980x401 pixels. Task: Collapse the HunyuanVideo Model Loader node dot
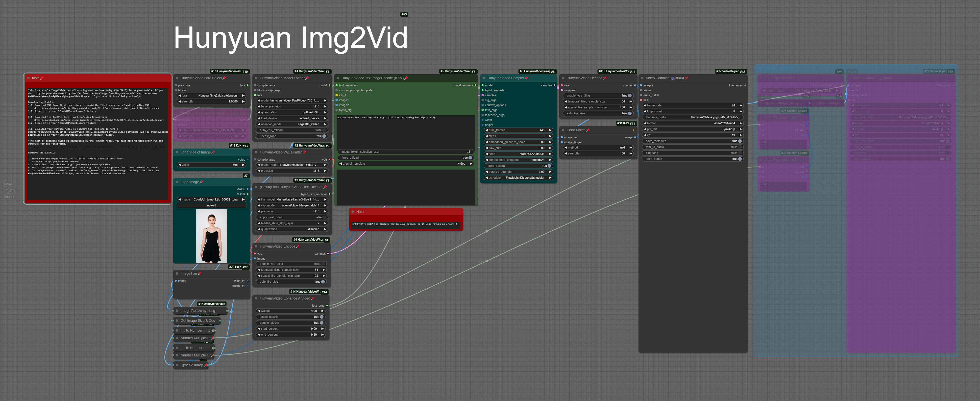point(256,78)
